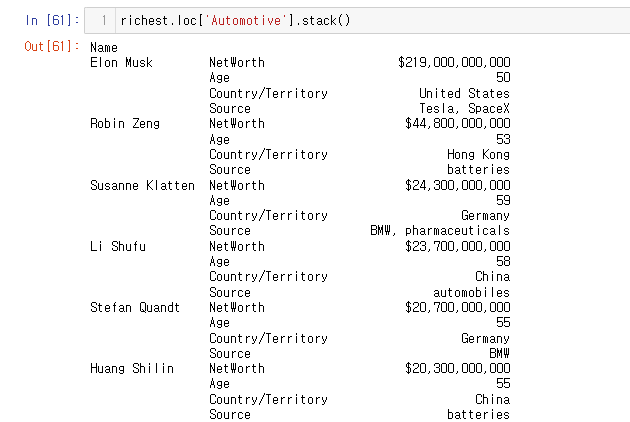Click Source label under Susanne Klatten
This screenshot has height=422, width=630.
[230, 231]
